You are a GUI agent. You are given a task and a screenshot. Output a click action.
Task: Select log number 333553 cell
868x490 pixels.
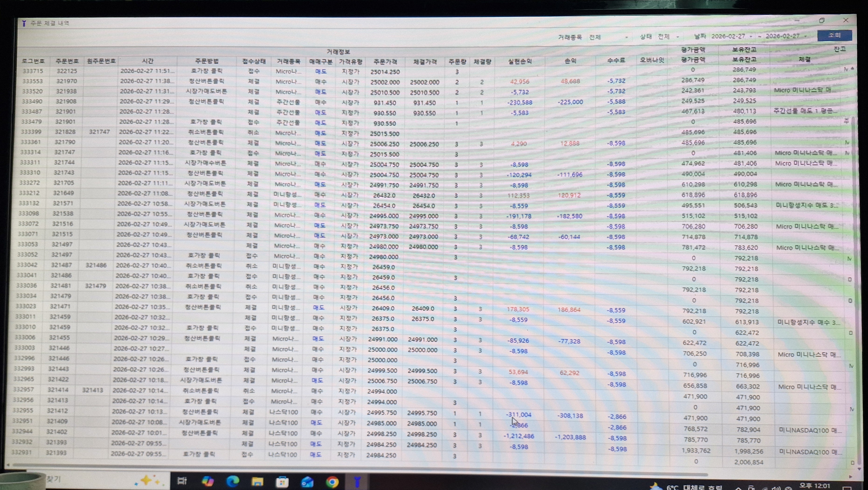point(32,81)
